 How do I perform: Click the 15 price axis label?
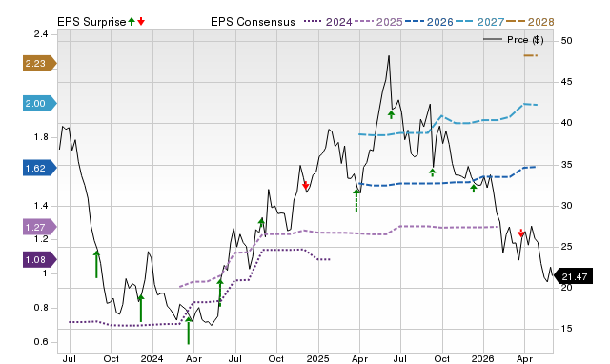point(566,329)
